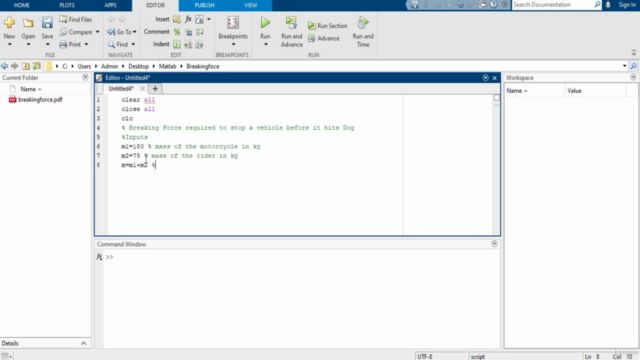Expand the Save dropdown arrow

(x=47, y=44)
